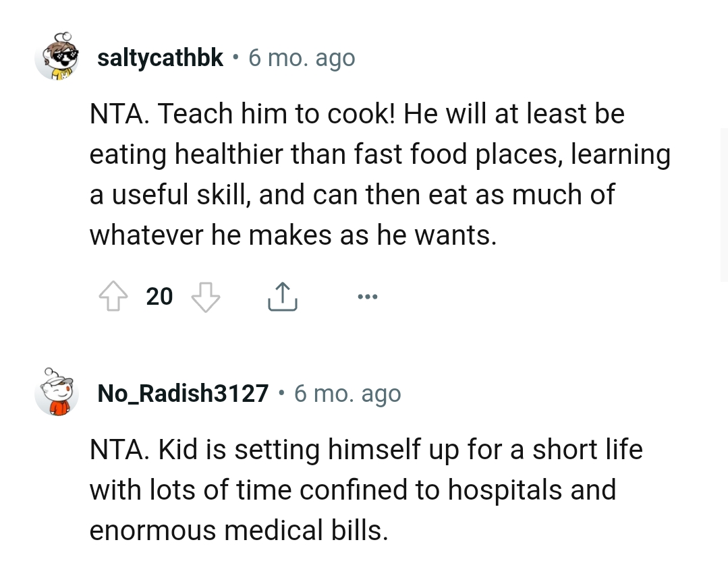This screenshot has height=561, width=728.
Task: Open the more options menu on saltycathbk's comment
Action: coord(368,295)
